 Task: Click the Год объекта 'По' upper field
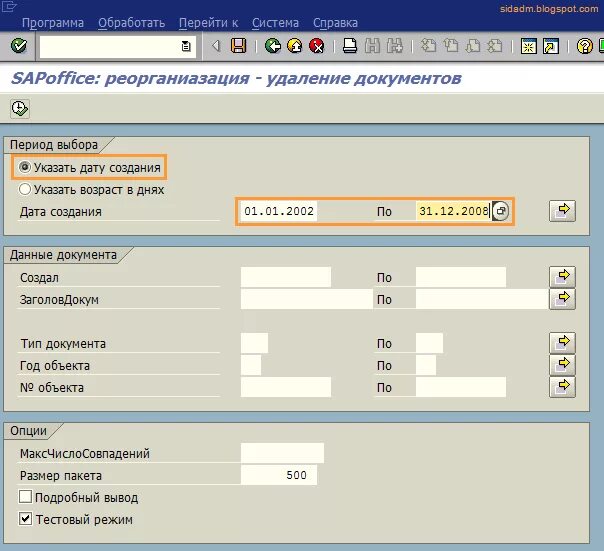click(x=426, y=365)
